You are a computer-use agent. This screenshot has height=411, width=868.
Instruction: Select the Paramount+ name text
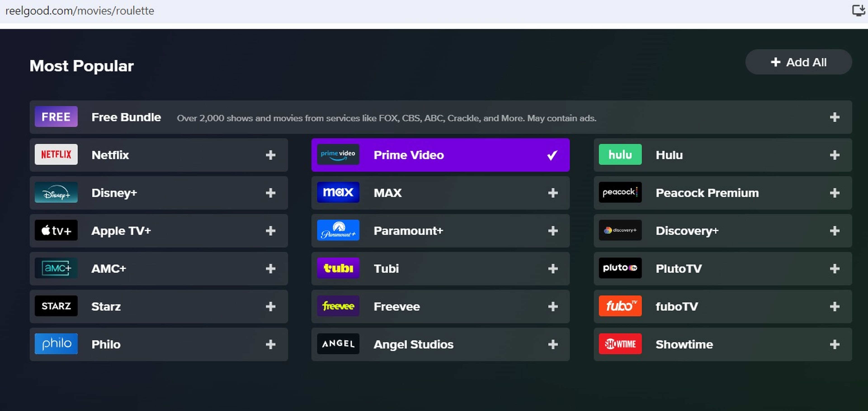tap(408, 231)
